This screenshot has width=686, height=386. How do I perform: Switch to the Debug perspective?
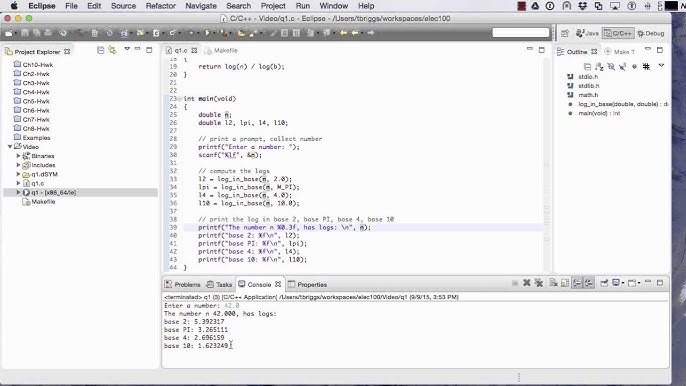pos(651,33)
